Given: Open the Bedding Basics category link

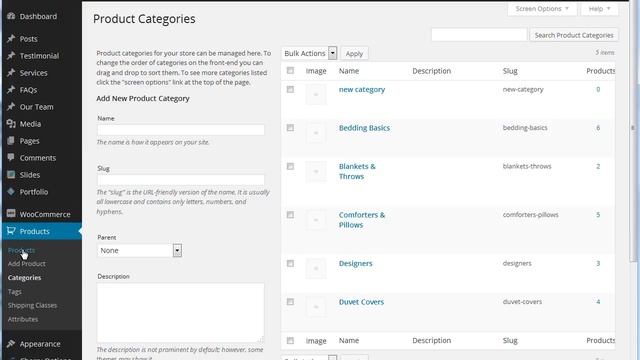Looking at the screenshot, I should (364, 128).
